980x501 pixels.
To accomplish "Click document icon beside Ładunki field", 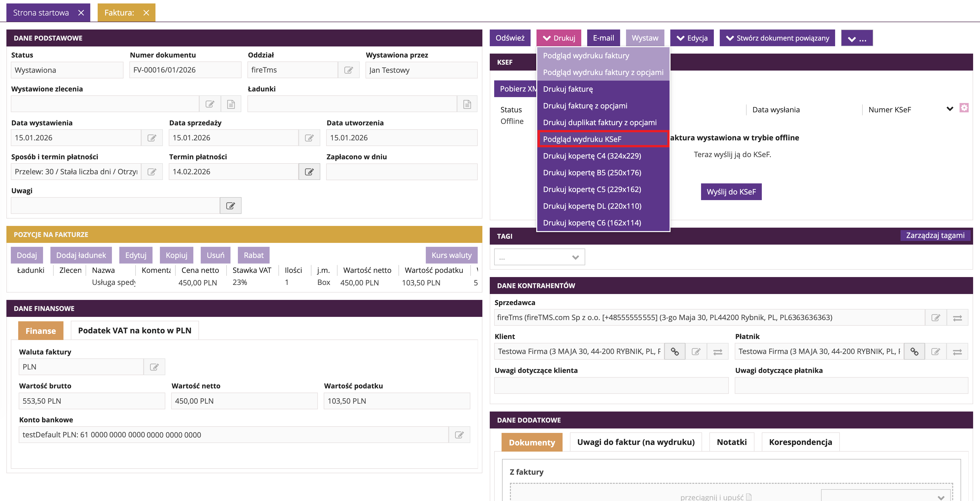I will coord(467,104).
